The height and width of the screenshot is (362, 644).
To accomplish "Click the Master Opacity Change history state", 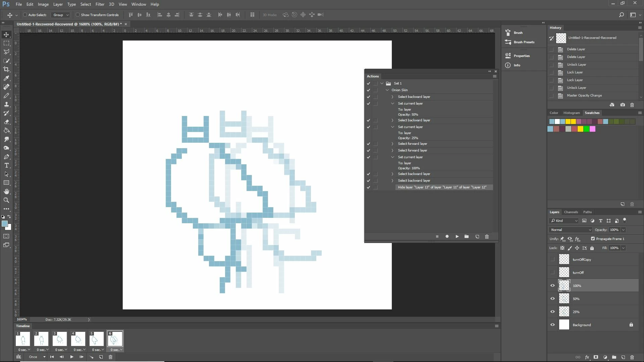I will [584, 96].
